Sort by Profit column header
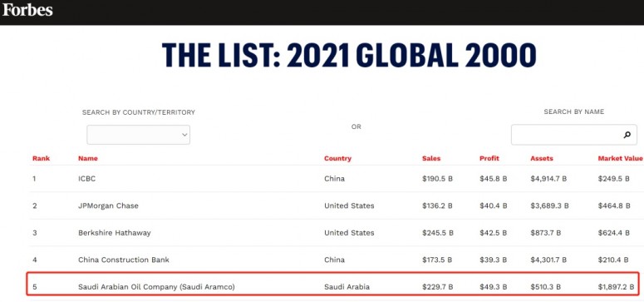This screenshot has width=644, height=302. pos(489,158)
